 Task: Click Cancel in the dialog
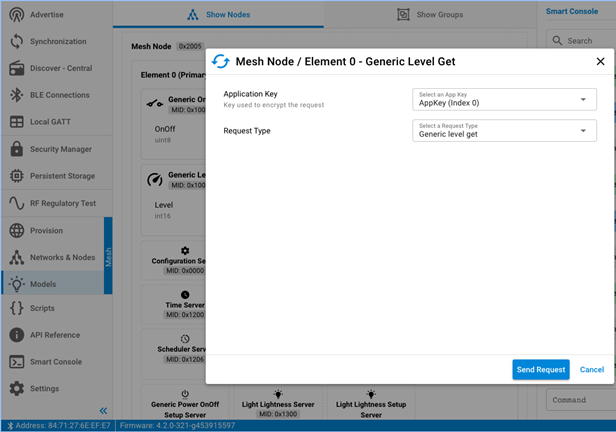pos(591,370)
